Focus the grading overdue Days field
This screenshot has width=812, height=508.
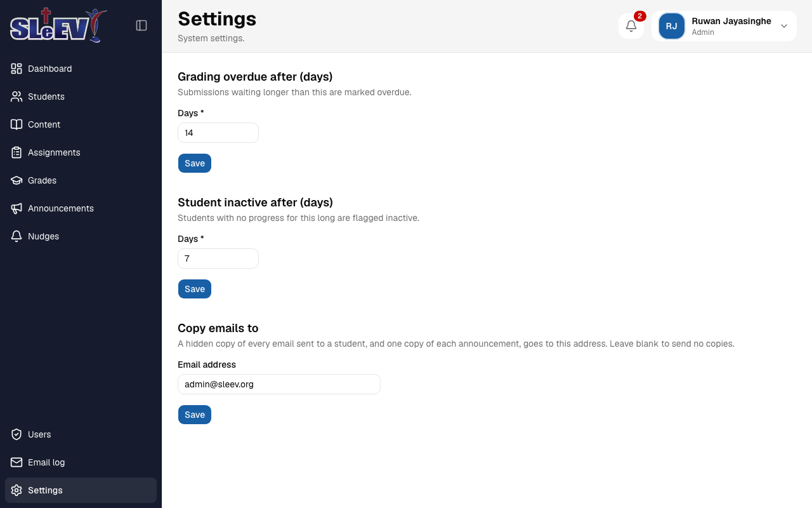coord(218,133)
